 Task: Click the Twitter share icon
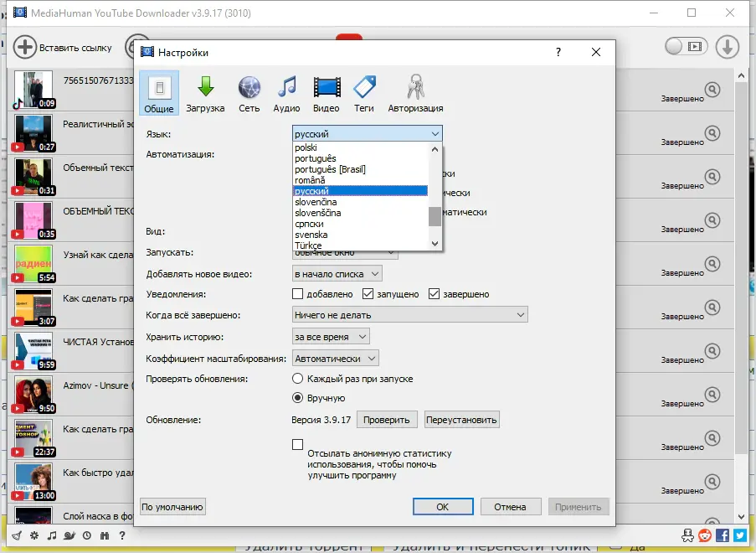tap(739, 535)
